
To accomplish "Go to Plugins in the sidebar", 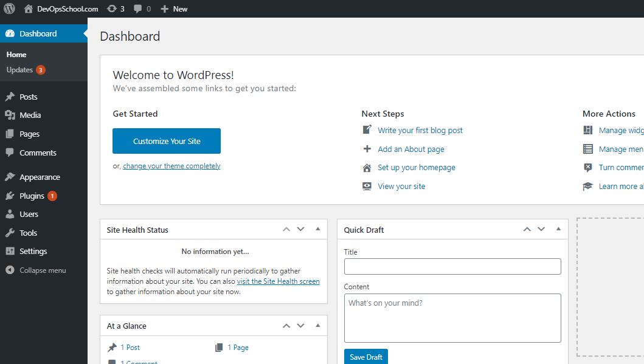I will click(x=32, y=196).
